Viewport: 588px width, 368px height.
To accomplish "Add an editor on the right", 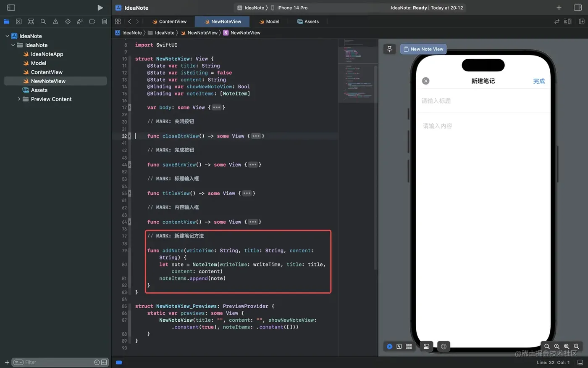I will [x=582, y=21].
